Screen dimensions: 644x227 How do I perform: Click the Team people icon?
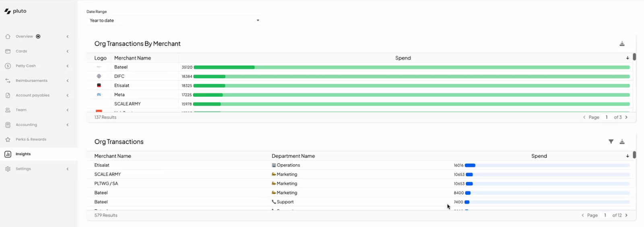[8, 110]
